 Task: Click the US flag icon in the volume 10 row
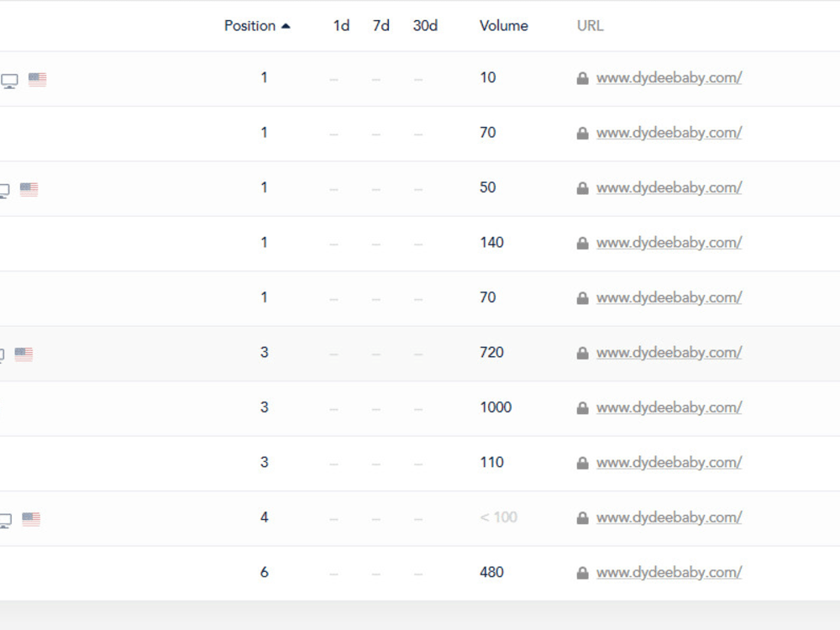point(38,79)
